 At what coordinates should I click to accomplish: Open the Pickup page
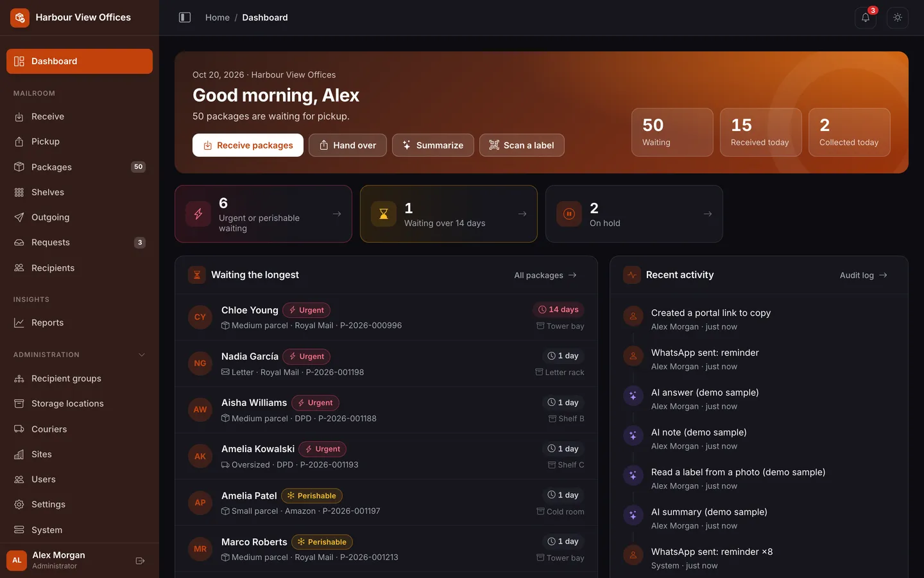pos(80,141)
